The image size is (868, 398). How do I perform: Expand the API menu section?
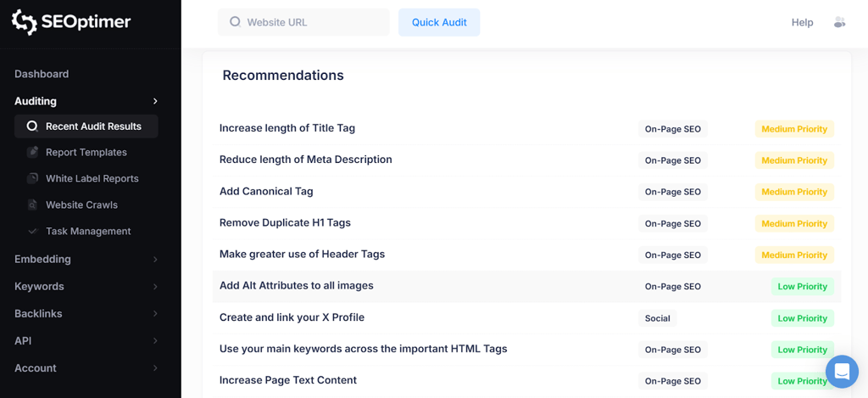coord(155,341)
